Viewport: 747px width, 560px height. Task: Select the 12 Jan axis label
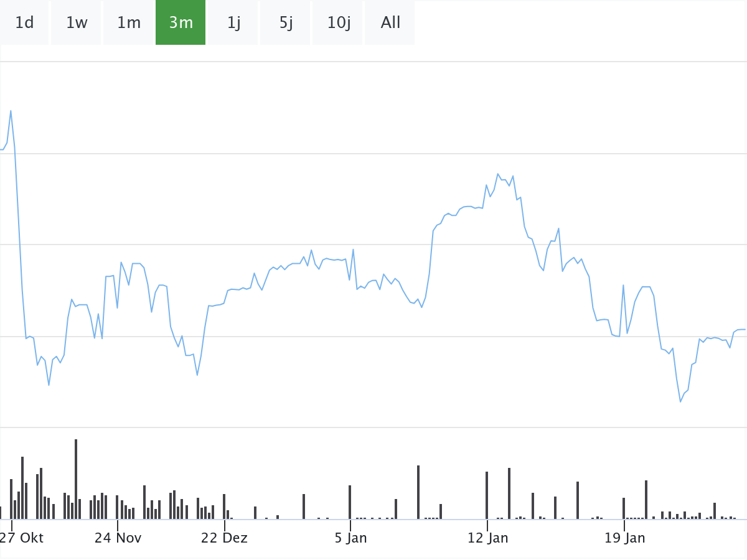[x=487, y=538]
